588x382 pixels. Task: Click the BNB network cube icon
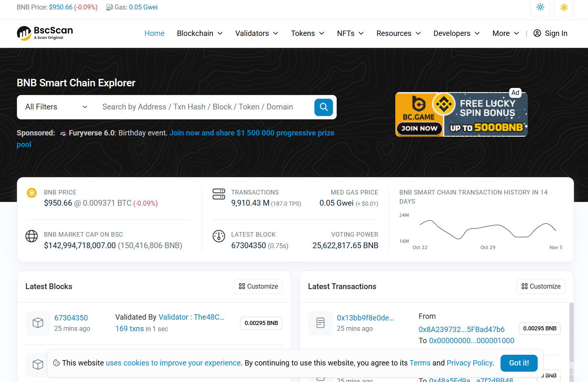[x=564, y=7]
